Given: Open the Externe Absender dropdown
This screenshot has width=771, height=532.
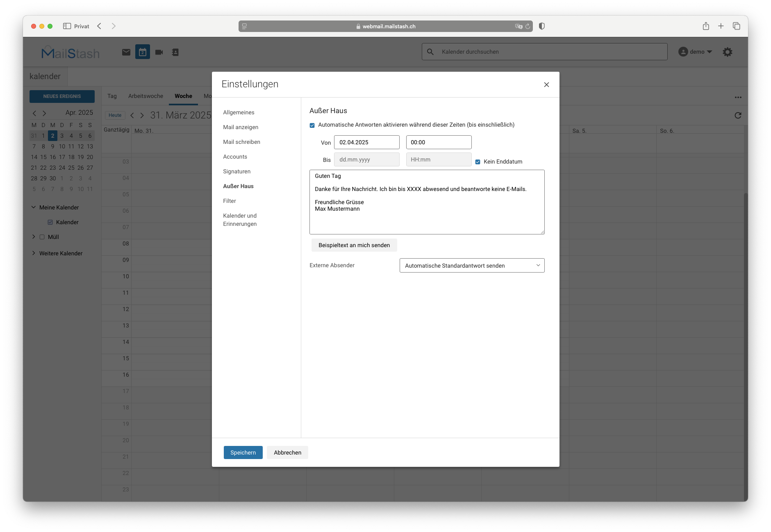Looking at the screenshot, I should pos(472,266).
